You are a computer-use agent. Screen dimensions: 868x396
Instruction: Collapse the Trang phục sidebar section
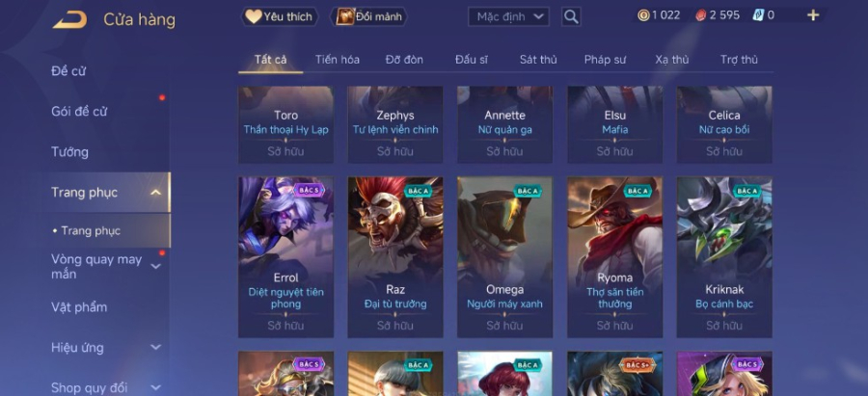pyautogui.click(x=156, y=193)
